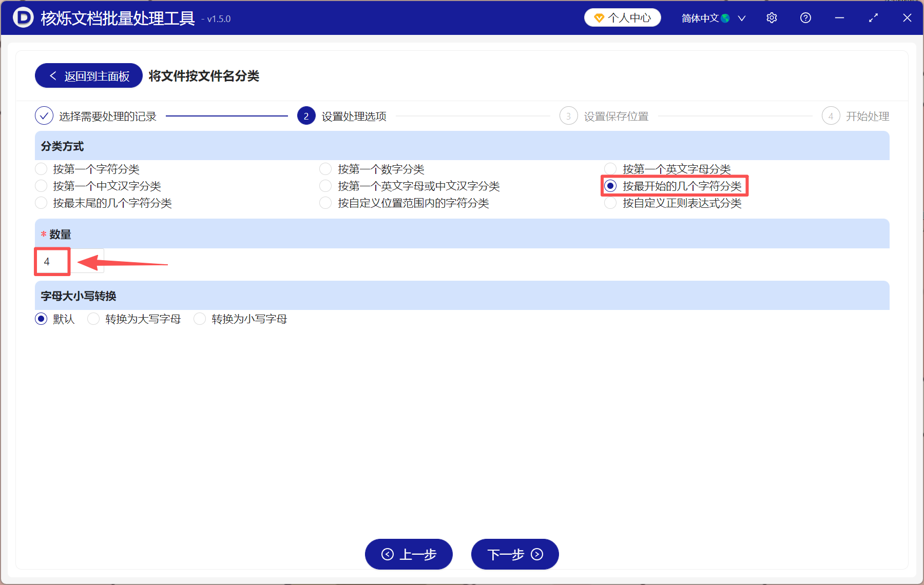This screenshot has width=924, height=585.
Task: Click the back chevron in 返回到主面板
Action: (53, 75)
